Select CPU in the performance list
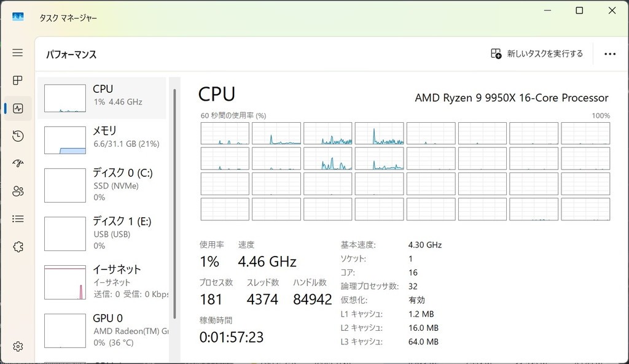Screen dimensions: 629x364 (102, 98)
